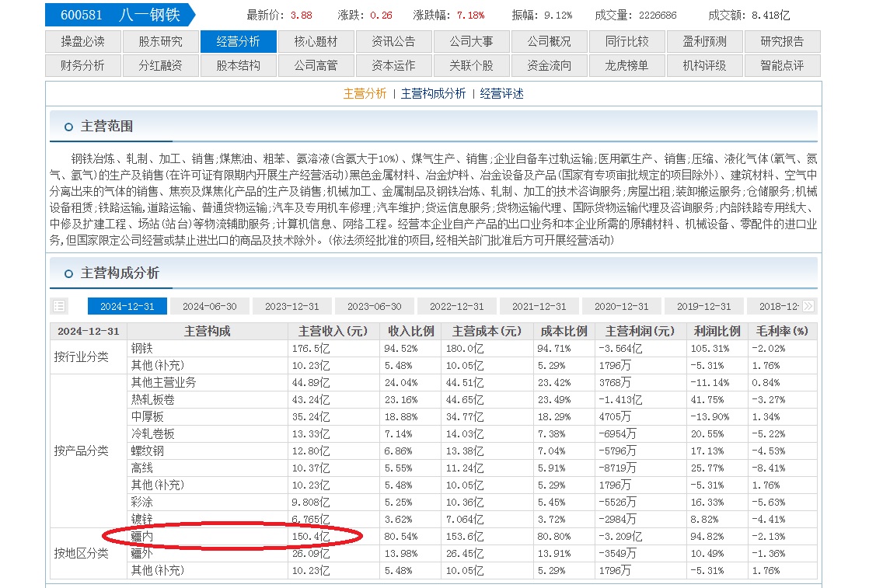This screenshot has width=869, height=588.
Task: Click the 疆外 row label
Action: [142, 554]
